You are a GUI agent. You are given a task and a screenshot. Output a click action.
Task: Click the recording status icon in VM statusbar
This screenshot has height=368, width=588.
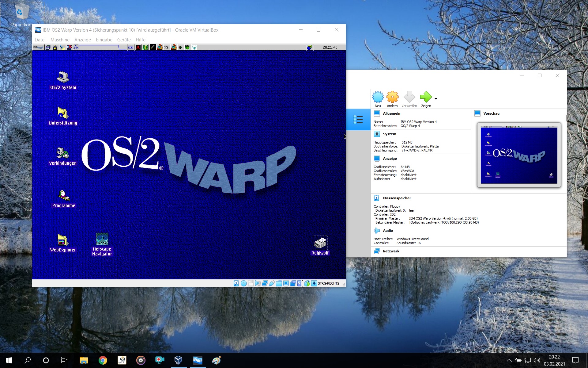293,283
